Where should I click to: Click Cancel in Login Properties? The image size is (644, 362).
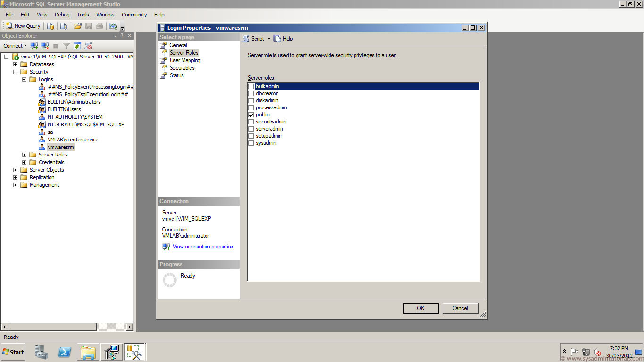[x=460, y=308]
